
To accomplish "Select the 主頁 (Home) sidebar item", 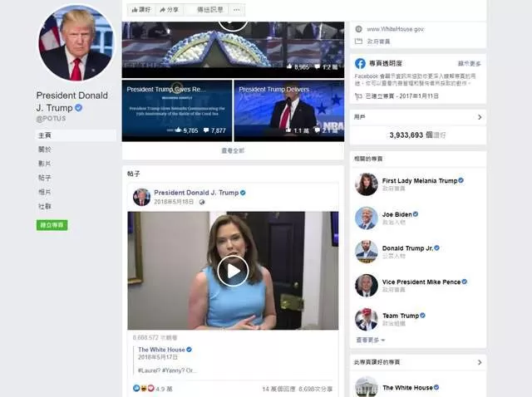I will coord(76,135).
